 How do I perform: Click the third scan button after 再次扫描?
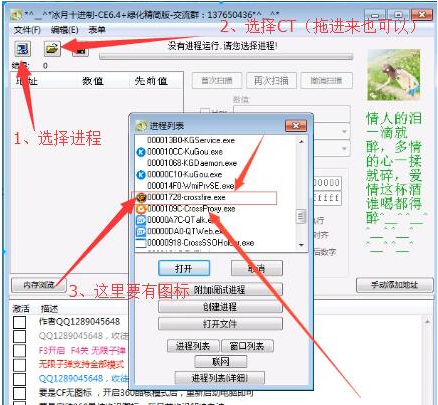pos(326,80)
